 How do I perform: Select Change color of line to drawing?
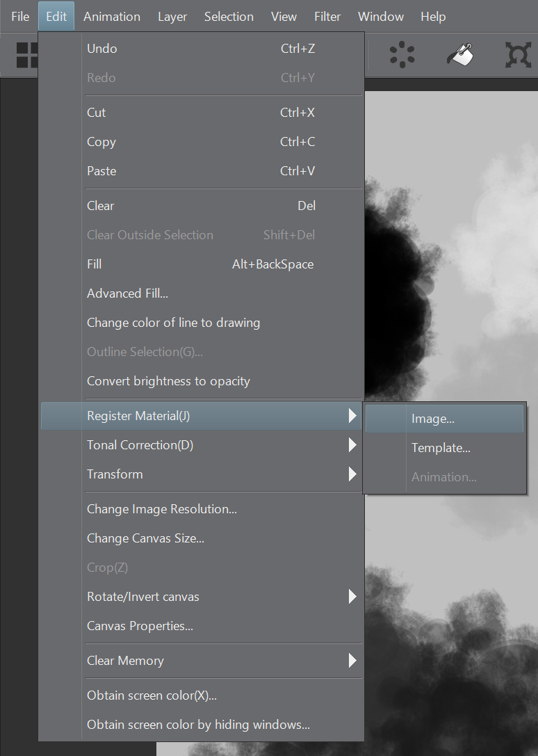pyautogui.click(x=201, y=323)
